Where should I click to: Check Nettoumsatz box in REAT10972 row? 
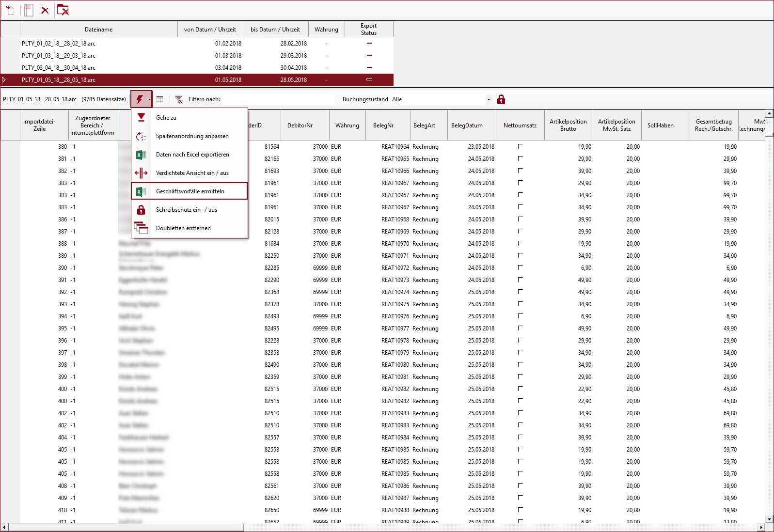pos(520,267)
